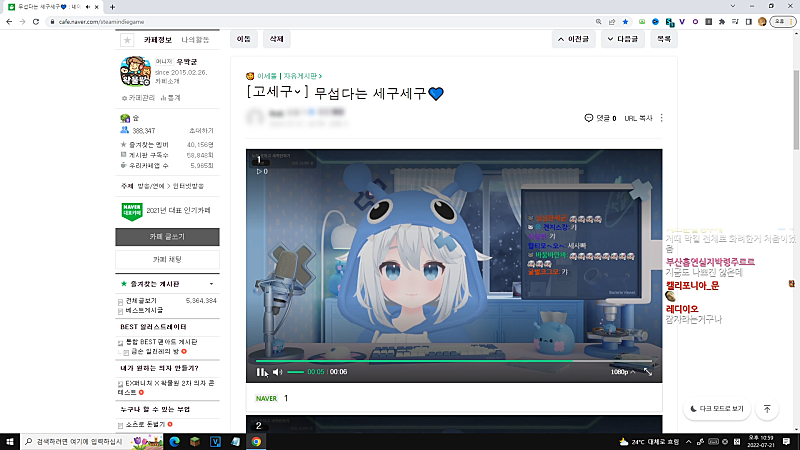
Task: Enter fullscreen on video player
Action: click(648, 372)
